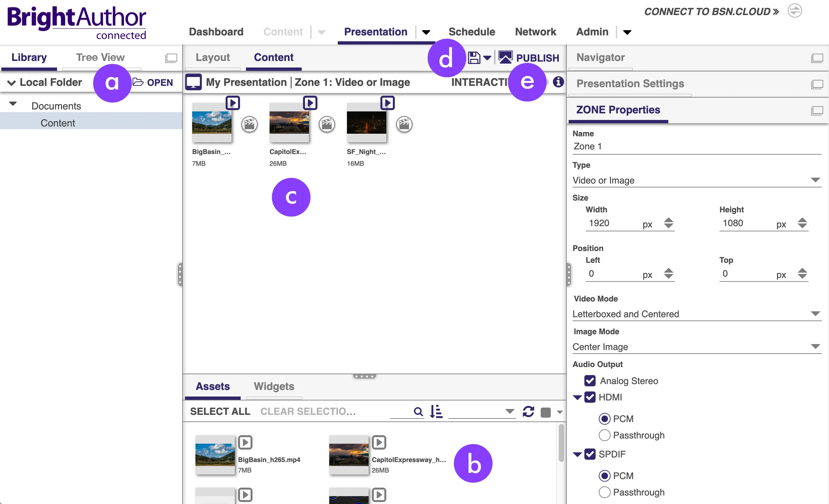Screen dimensions: 829x504
Task: Click the PUBLISH button
Action: [529, 58]
